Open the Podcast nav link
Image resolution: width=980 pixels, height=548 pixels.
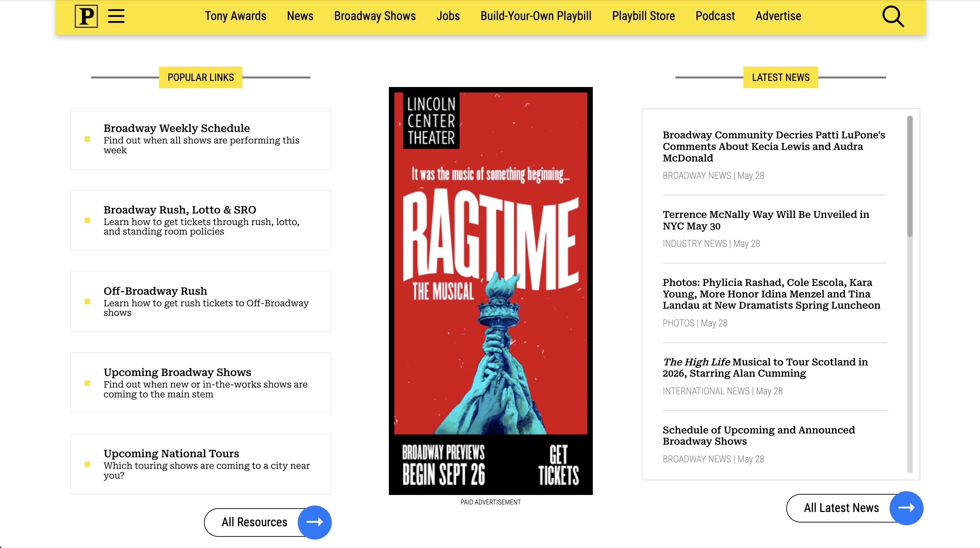click(715, 16)
